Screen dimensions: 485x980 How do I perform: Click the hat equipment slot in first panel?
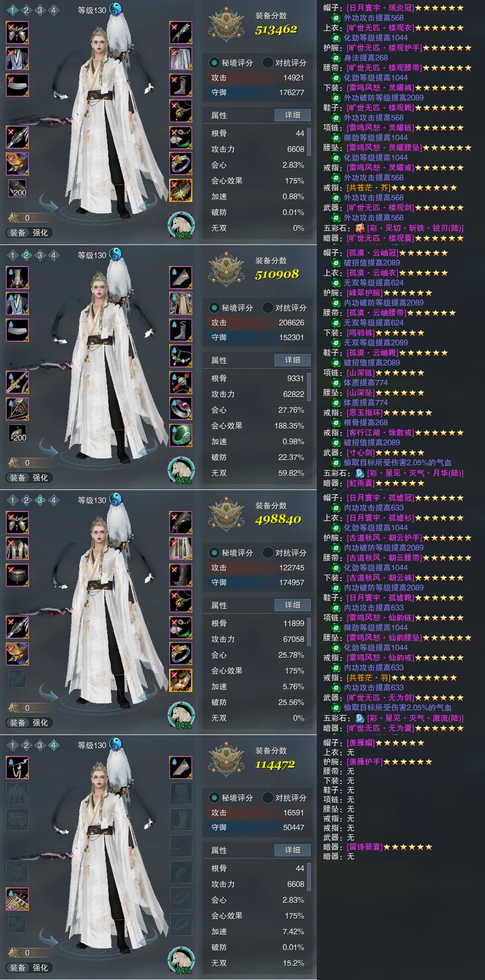[17, 33]
